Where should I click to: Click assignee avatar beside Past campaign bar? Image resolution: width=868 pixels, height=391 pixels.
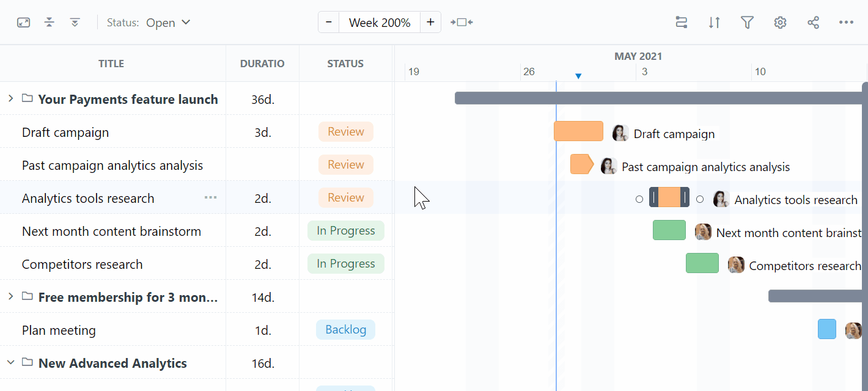click(x=609, y=166)
